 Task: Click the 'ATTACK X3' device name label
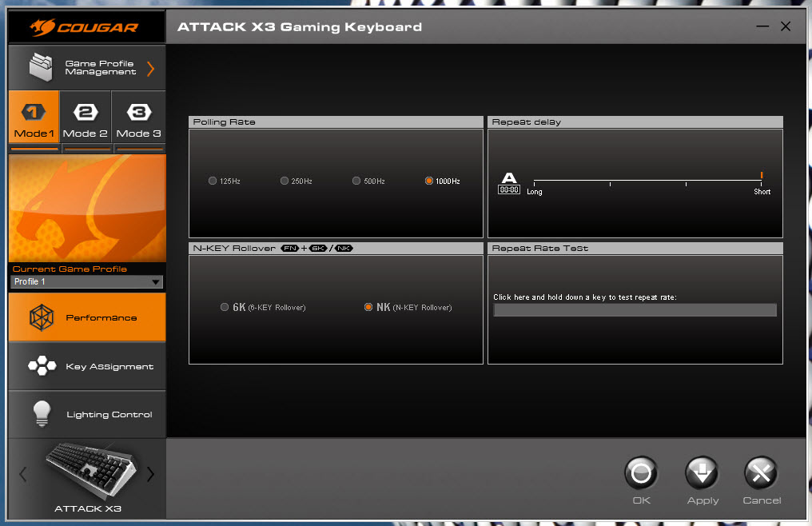88,509
